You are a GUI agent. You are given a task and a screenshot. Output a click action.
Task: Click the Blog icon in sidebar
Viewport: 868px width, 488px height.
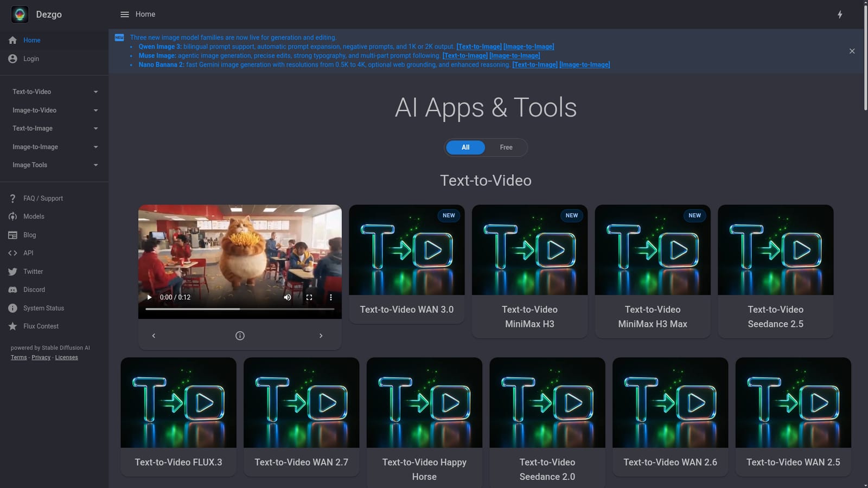(x=13, y=235)
